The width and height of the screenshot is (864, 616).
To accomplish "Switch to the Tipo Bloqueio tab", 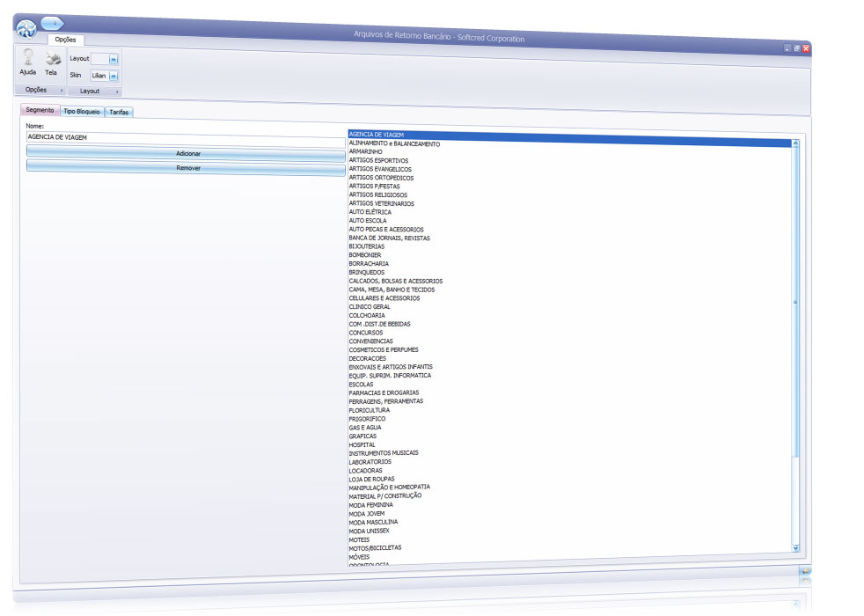I will click(x=82, y=112).
